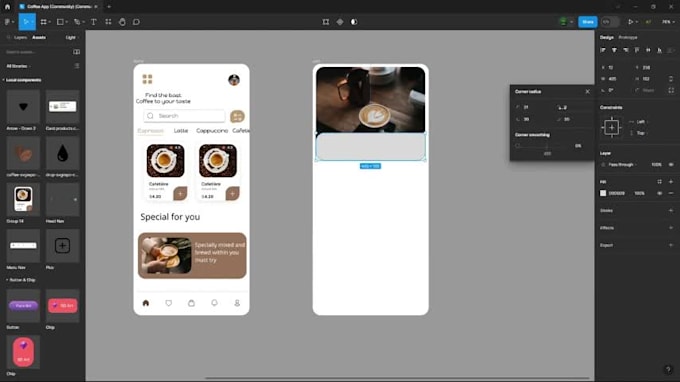The image size is (680, 382).
Task: Open the present play options arrow
Action: click(x=637, y=22)
